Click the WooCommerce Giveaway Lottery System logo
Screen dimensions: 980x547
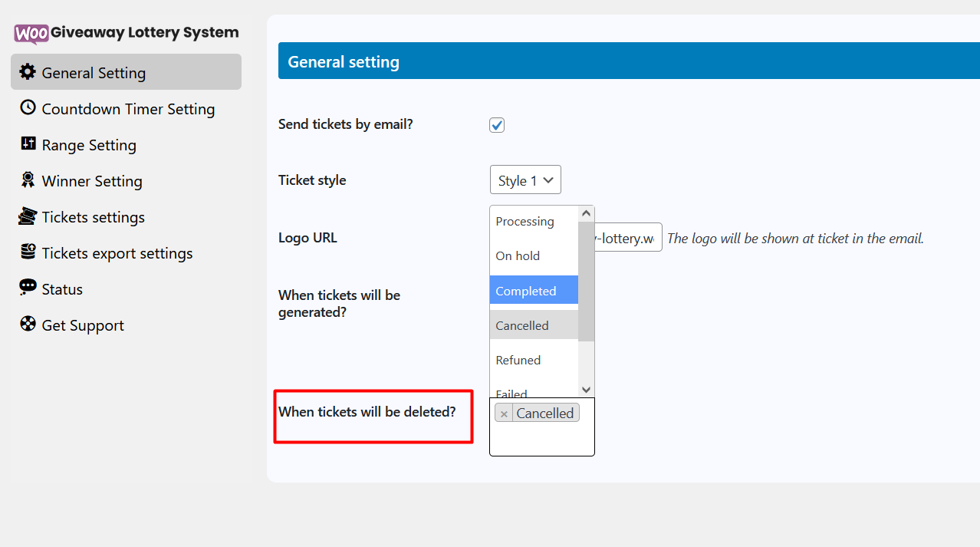point(127,33)
